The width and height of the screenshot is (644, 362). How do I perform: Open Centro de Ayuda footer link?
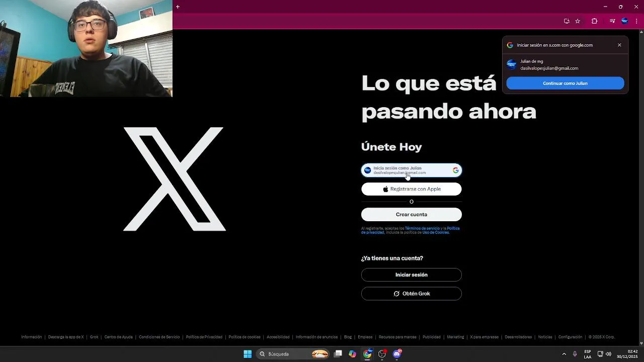(118, 337)
